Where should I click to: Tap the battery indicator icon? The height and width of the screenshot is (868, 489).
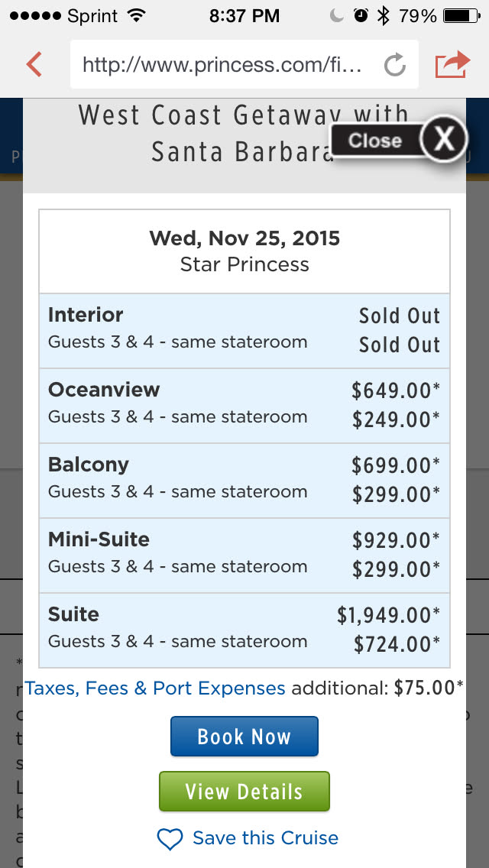point(461,15)
